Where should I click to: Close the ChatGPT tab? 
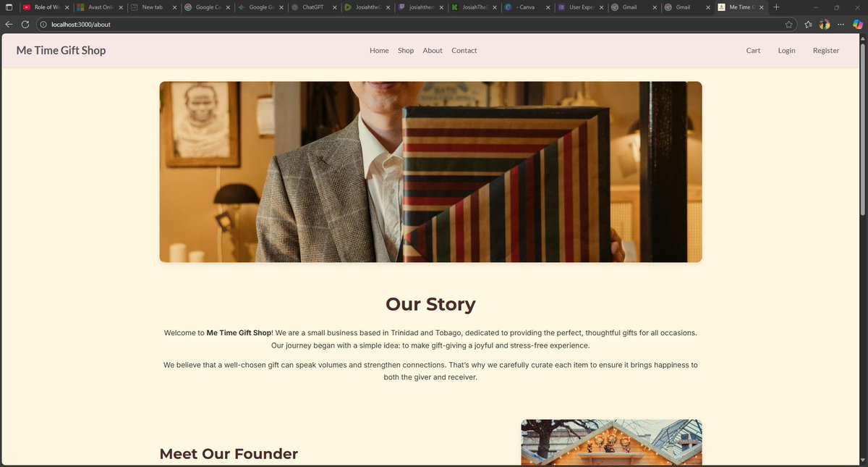(x=335, y=7)
